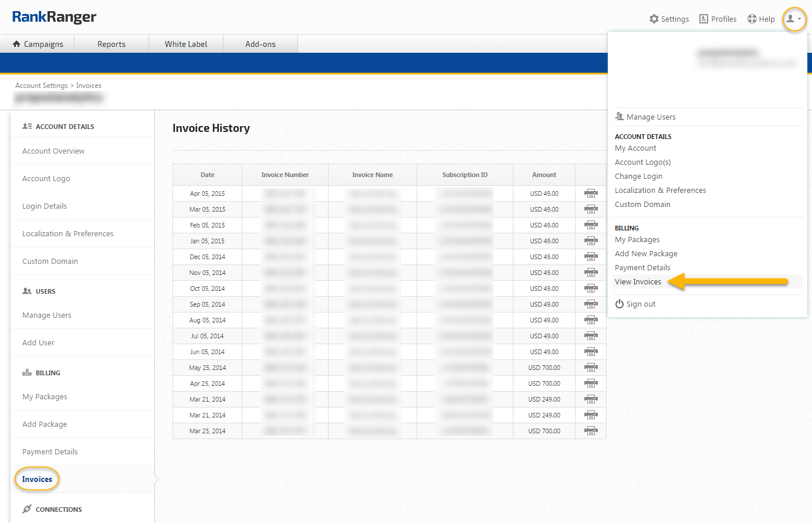This screenshot has width=812, height=523.
Task: Click the printer icon for Jun 05, 2014 invoice
Action: point(591,352)
